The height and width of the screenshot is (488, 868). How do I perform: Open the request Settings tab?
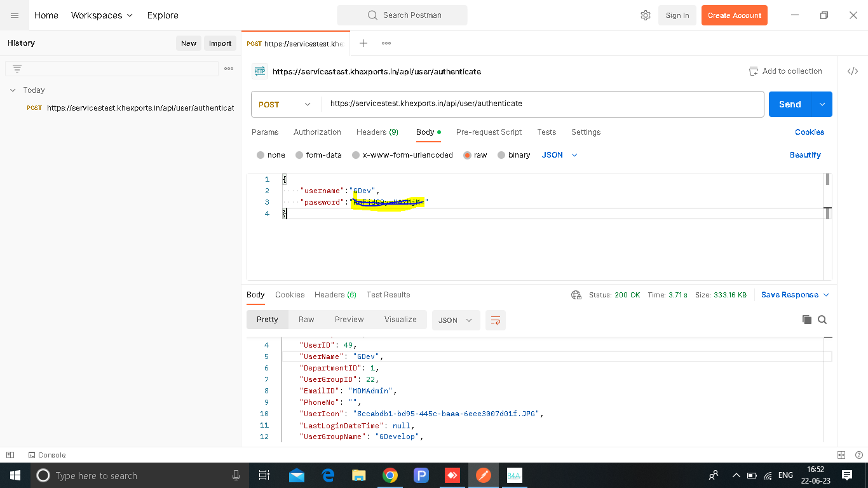[x=586, y=132]
